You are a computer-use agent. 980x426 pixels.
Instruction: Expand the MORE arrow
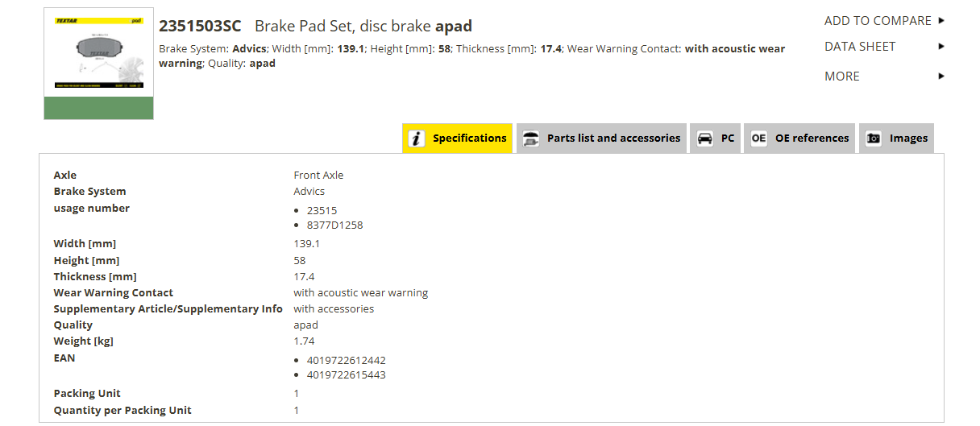pos(941,77)
